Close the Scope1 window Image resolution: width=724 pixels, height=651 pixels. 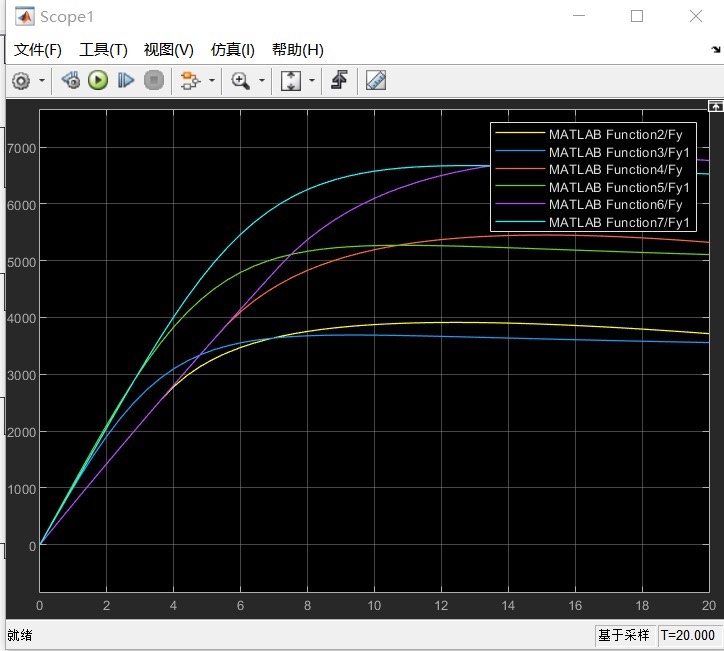click(696, 16)
